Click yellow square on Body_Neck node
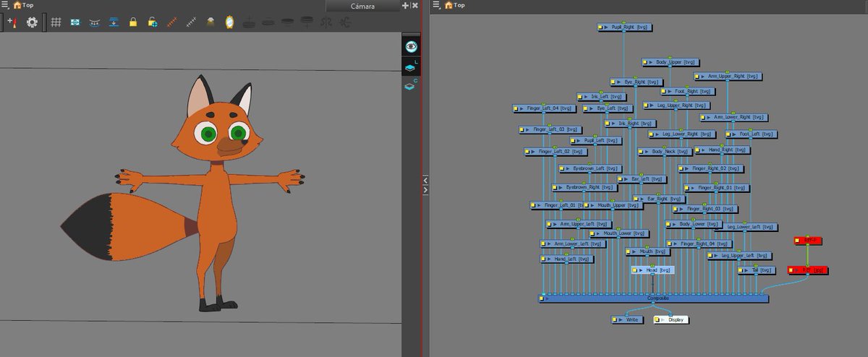The image size is (868, 357). tap(641, 152)
